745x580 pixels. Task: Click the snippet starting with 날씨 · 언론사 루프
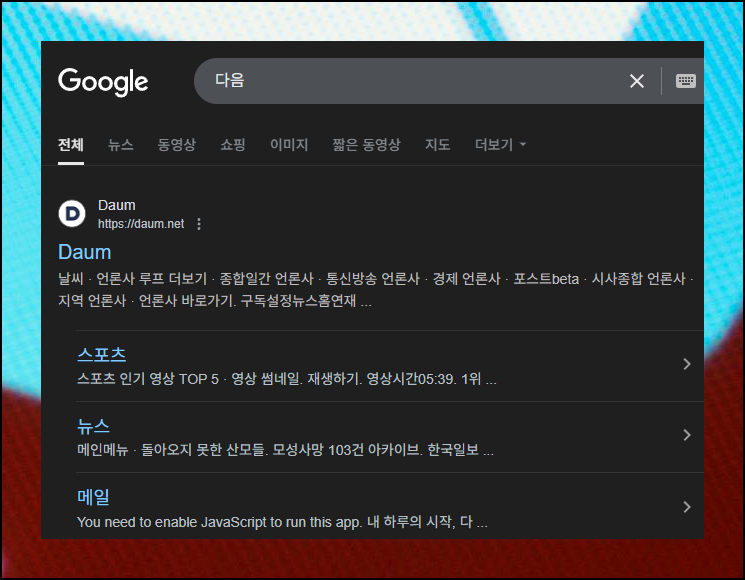[375, 289]
